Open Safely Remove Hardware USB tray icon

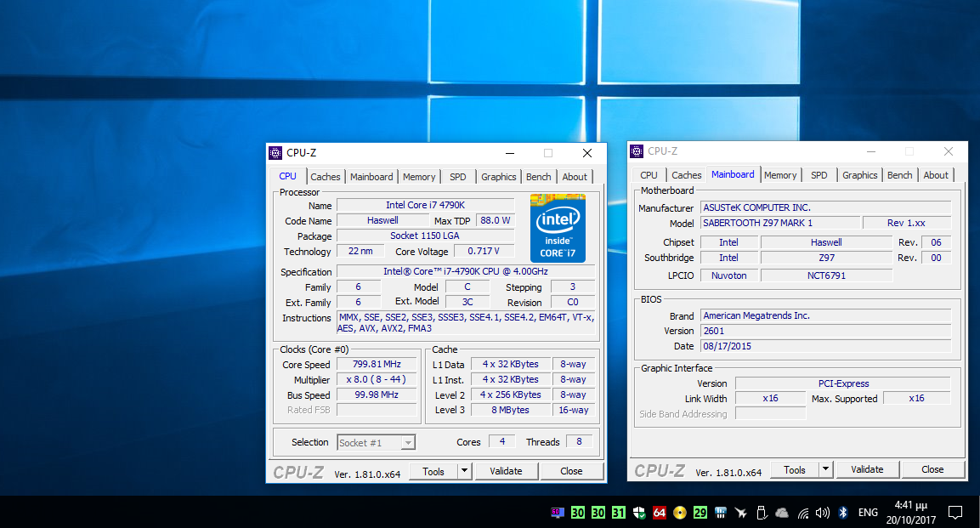pyautogui.click(x=762, y=513)
